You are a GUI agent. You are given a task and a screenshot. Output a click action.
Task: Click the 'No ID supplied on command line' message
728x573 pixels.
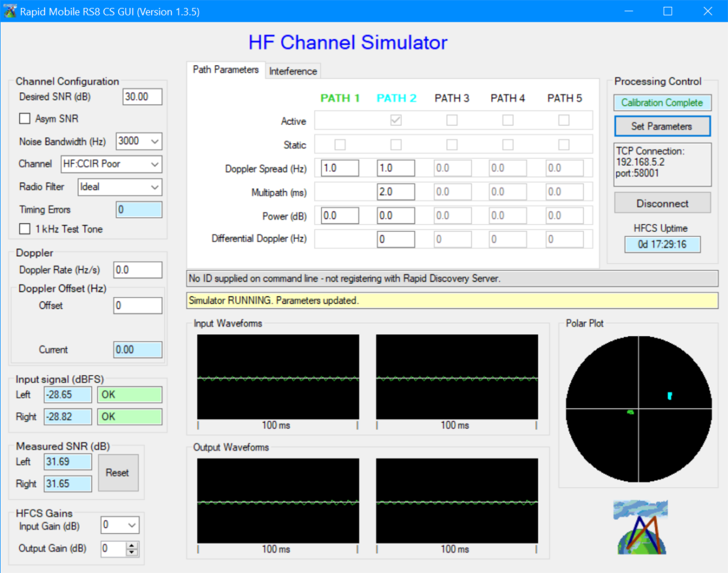tap(452, 278)
